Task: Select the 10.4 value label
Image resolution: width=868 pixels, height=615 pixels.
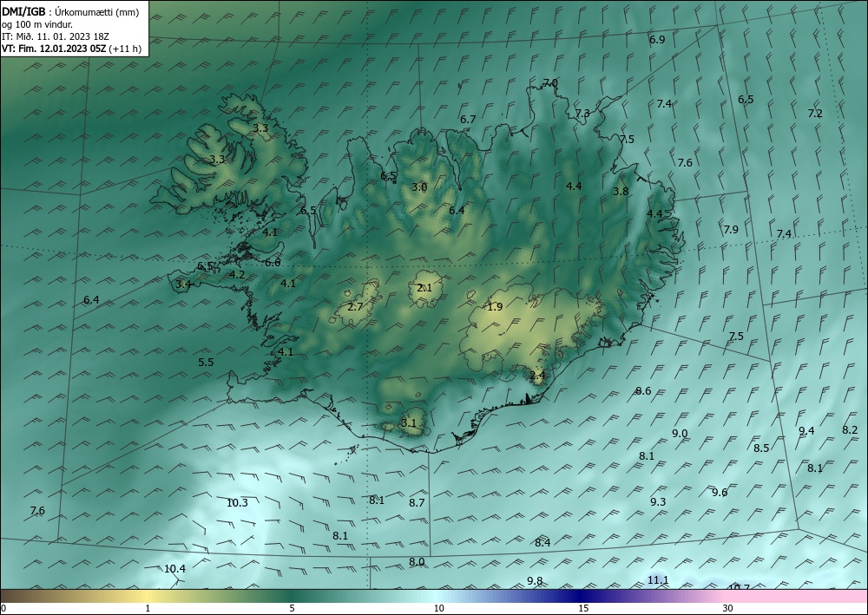Action: pos(175,568)
